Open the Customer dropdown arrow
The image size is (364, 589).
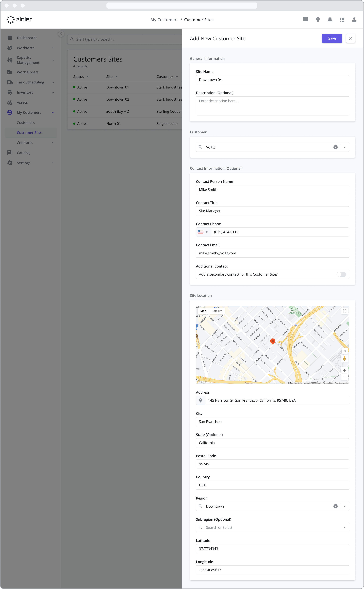click(344, 147)
